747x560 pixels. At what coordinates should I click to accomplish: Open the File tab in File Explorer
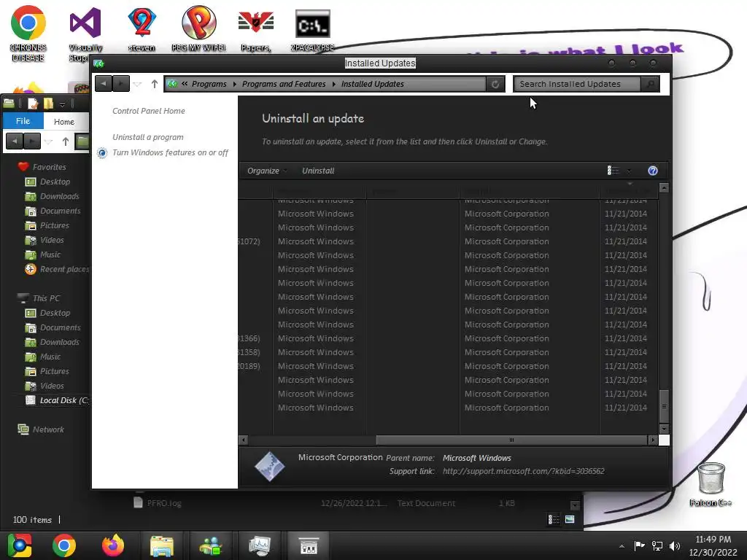pos(23,121)
